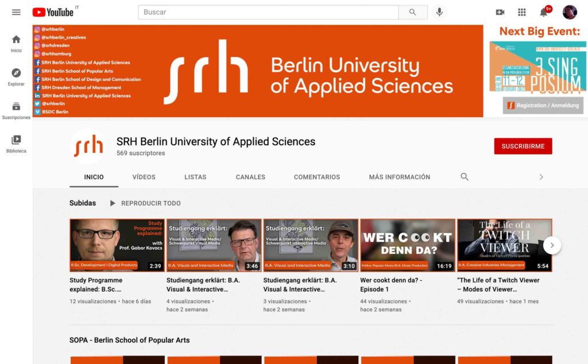Image resolution: width=588 pixels, height=364 pixels.
Task: Open the notifications bell
Action: point(544,13)
